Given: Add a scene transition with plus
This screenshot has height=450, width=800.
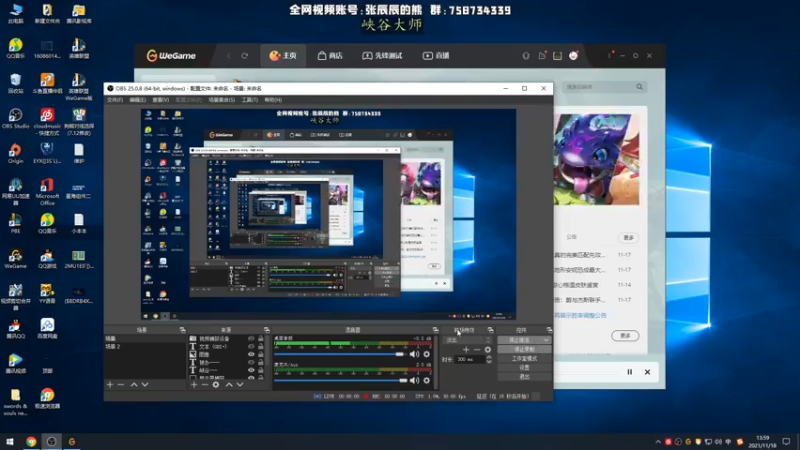Looking at the screenshot, I should [466, 349].
